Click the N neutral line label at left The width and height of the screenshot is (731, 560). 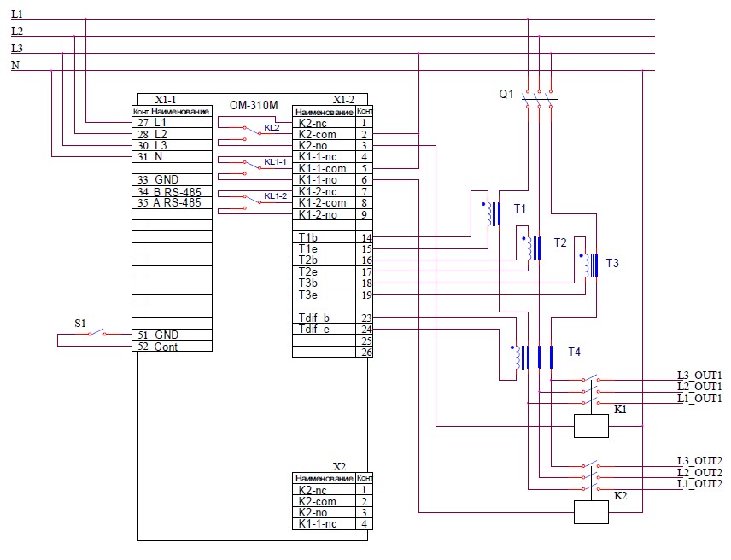(15, 66)
